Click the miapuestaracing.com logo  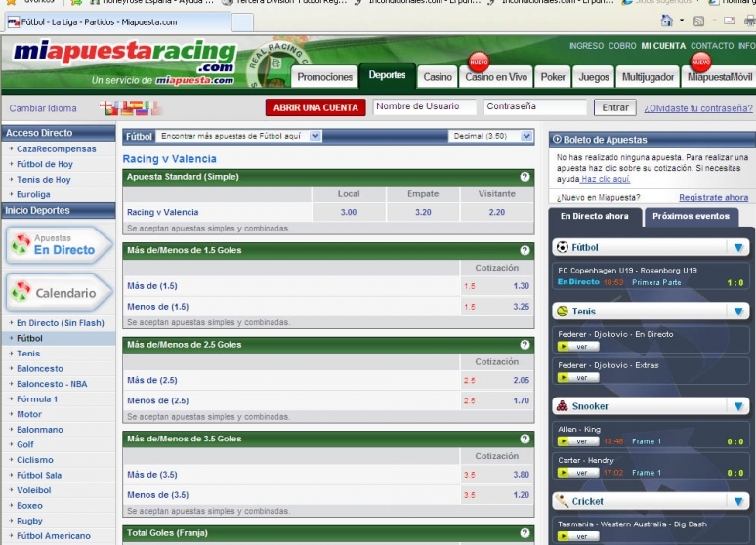click(125, 57)
